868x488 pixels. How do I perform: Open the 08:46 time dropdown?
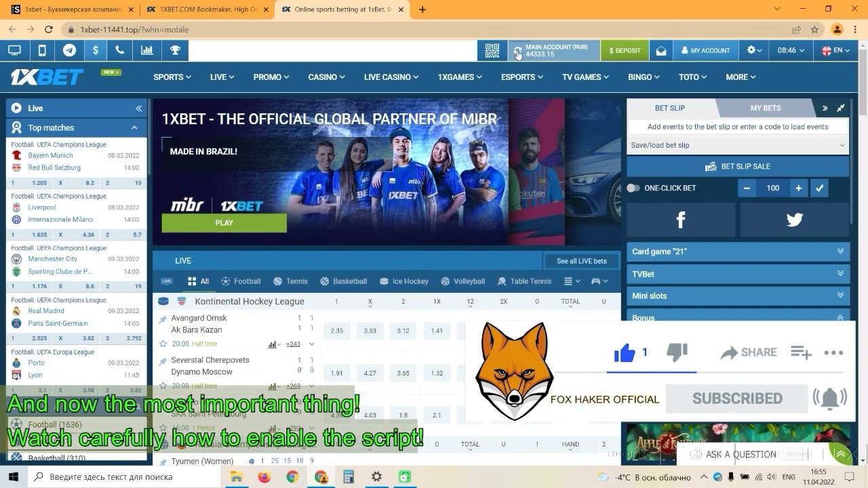point(791,51)
